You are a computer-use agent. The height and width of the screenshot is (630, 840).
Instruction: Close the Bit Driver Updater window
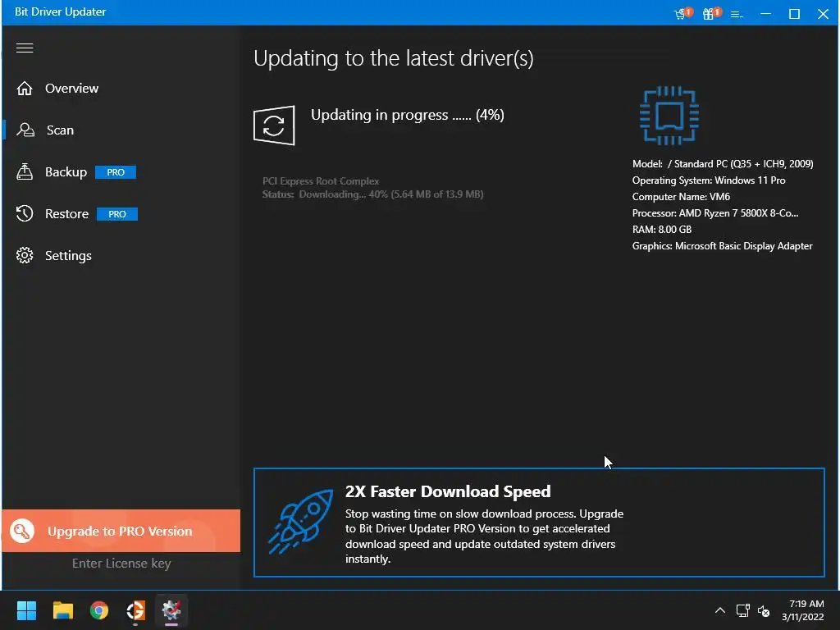coord(824,14)
